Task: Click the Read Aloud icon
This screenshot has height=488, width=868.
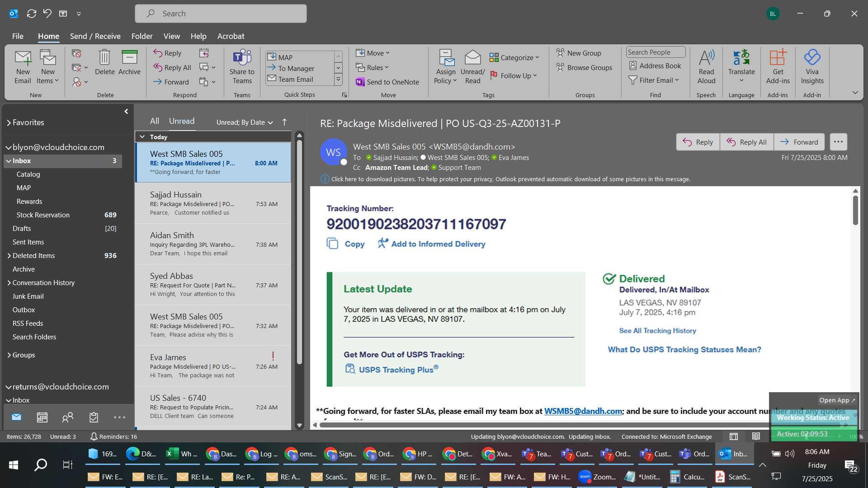Action: (706, 67)
